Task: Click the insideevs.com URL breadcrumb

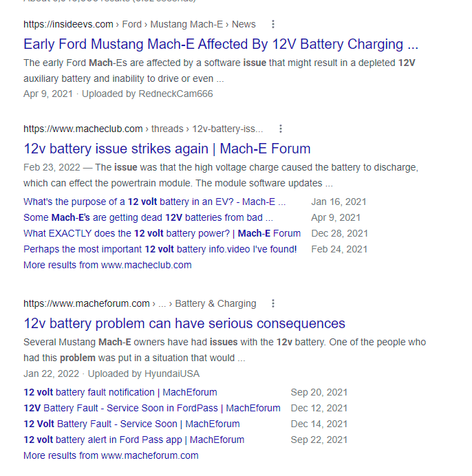Action: (x=140, y=24)
